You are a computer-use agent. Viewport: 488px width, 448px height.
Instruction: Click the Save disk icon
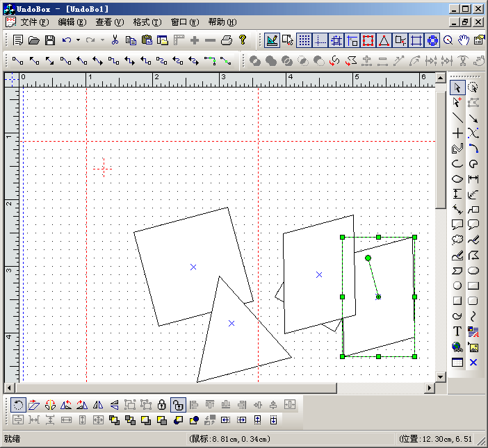pos(50,40)
